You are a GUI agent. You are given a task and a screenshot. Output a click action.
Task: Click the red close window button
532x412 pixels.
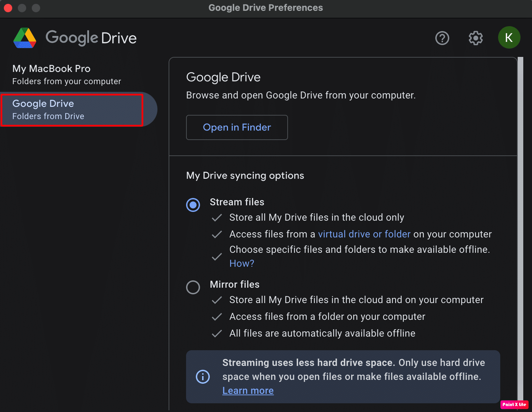click(8, 8)
